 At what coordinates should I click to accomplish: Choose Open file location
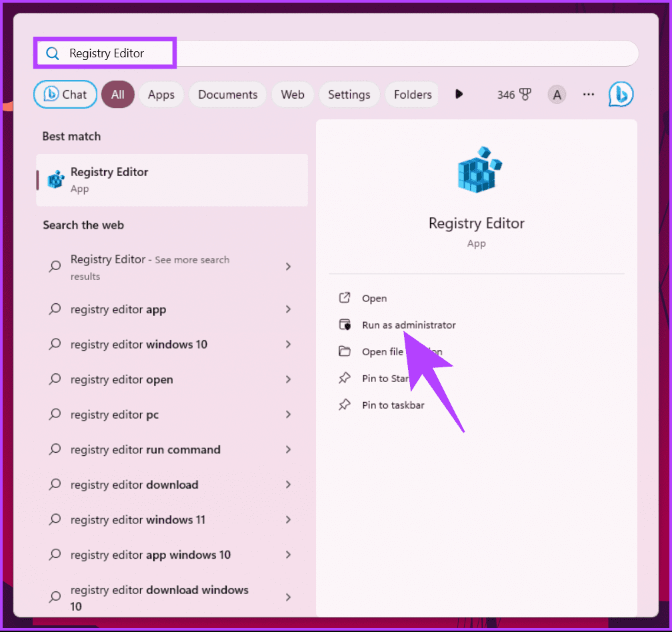(x=402, y=352)
